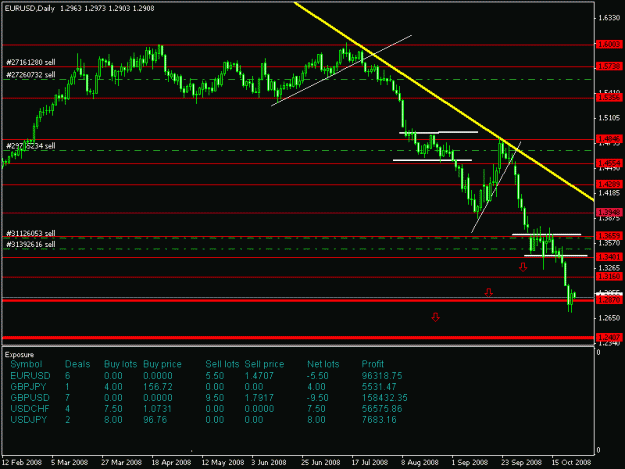Click the 18 Apr 2008 date label

(171, 462)
